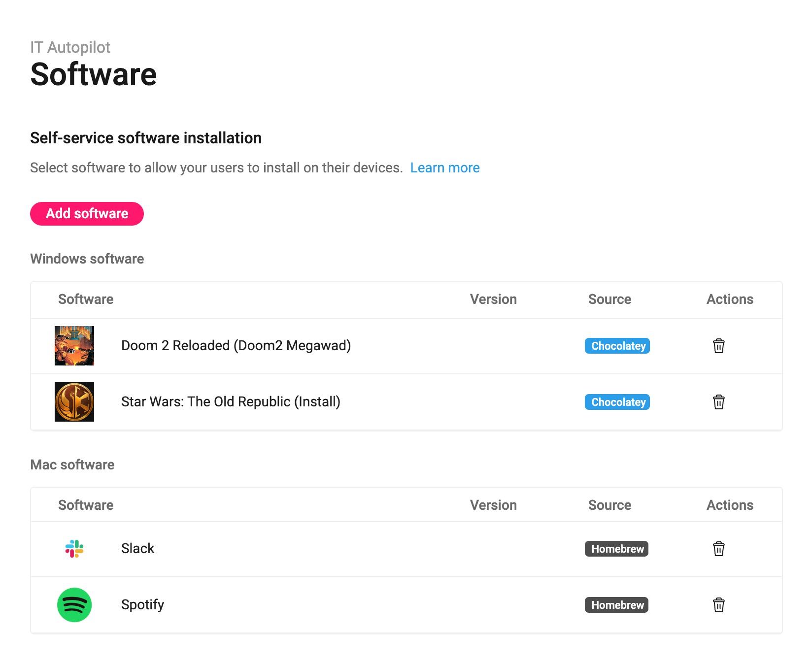Image resolution: width=812 pixels, height=663 pixels.
Task: Click the Version column header in Windows table
Action: pyautogui.click(x=493, y=299)
